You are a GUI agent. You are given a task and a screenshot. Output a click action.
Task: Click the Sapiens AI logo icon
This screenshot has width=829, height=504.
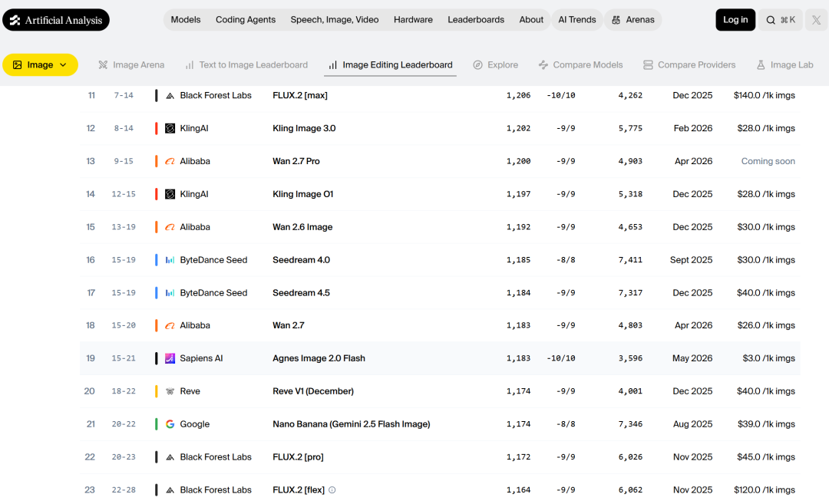pos(170,358)
